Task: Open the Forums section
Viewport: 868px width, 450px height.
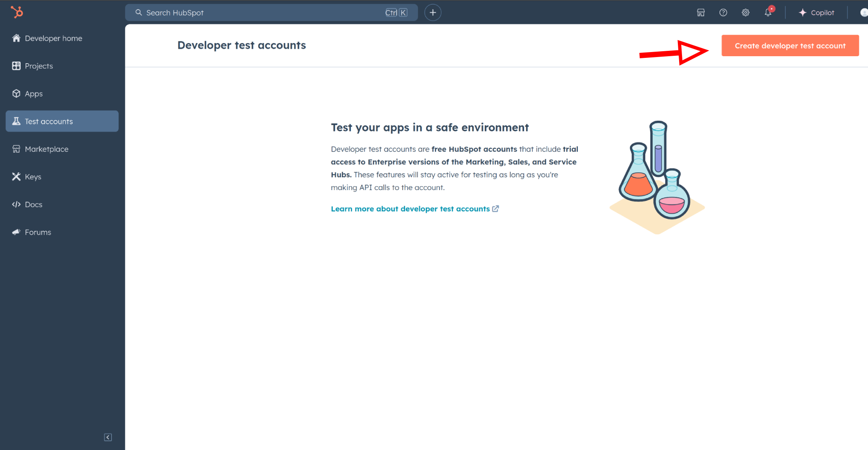Action: (37, 232)
